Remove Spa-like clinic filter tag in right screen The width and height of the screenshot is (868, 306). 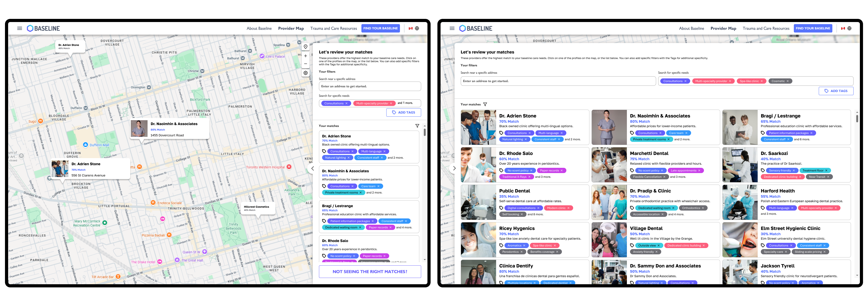(762, 81)
